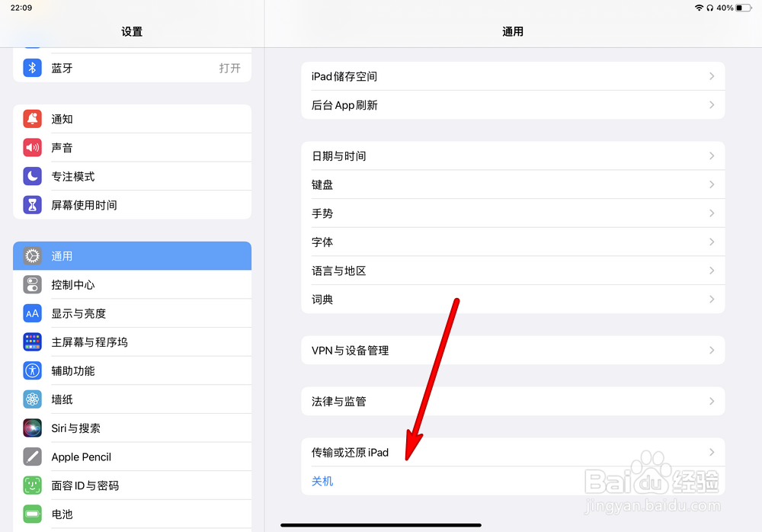Select 通知 in the sidebar
This screenshot has height=532, width=762.
point(132,119)
